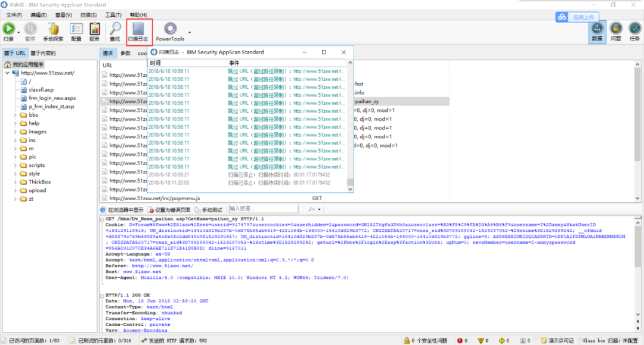This screenshot has width=644, height=345.
Task: Collapse the GET request section
Action: (103, 219)
